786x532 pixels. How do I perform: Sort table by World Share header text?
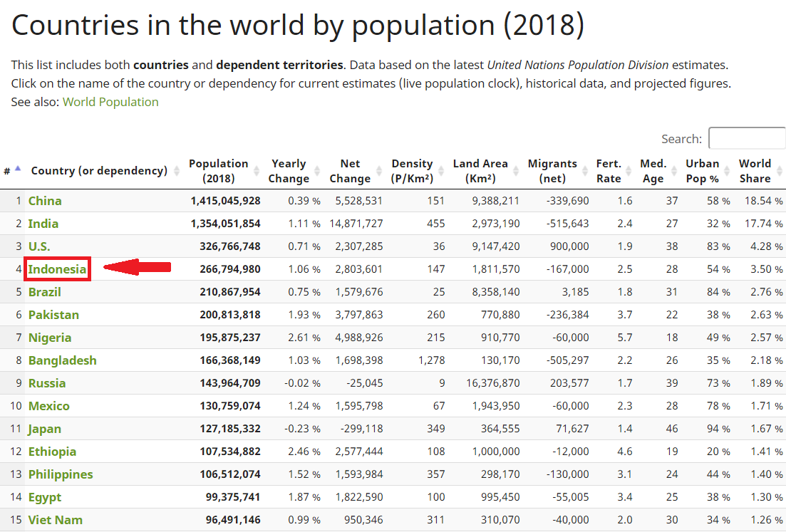click(755, 171)
